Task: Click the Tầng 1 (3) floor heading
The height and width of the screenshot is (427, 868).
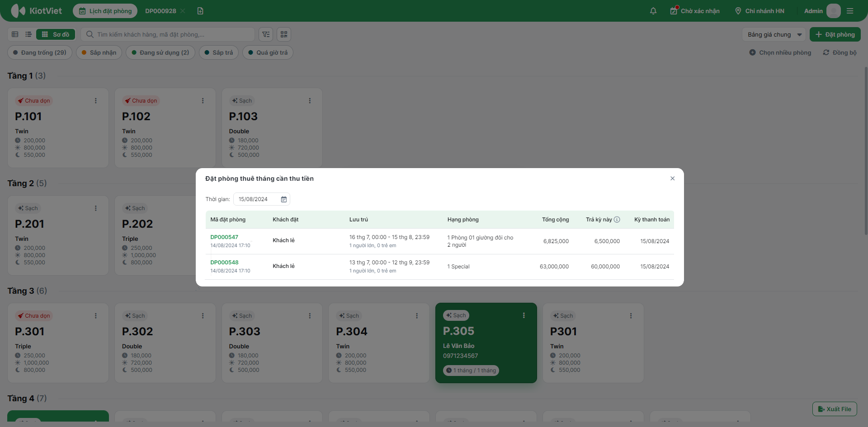Action: pyautogui.click(x=26, y=76)
